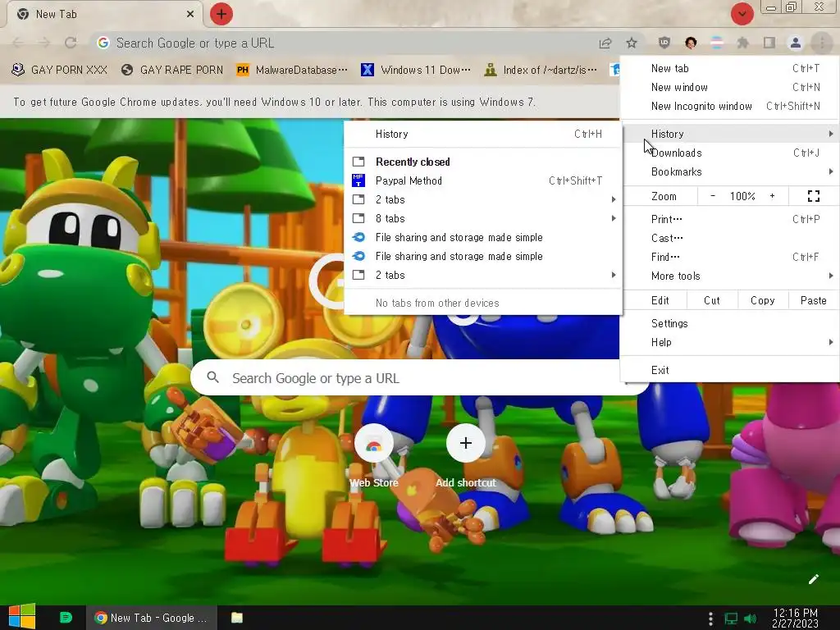Image resolution: width=840 pixels, height=630 pixels.
Task: Open the MalwareDatabase bookmark
Action: 292,71
